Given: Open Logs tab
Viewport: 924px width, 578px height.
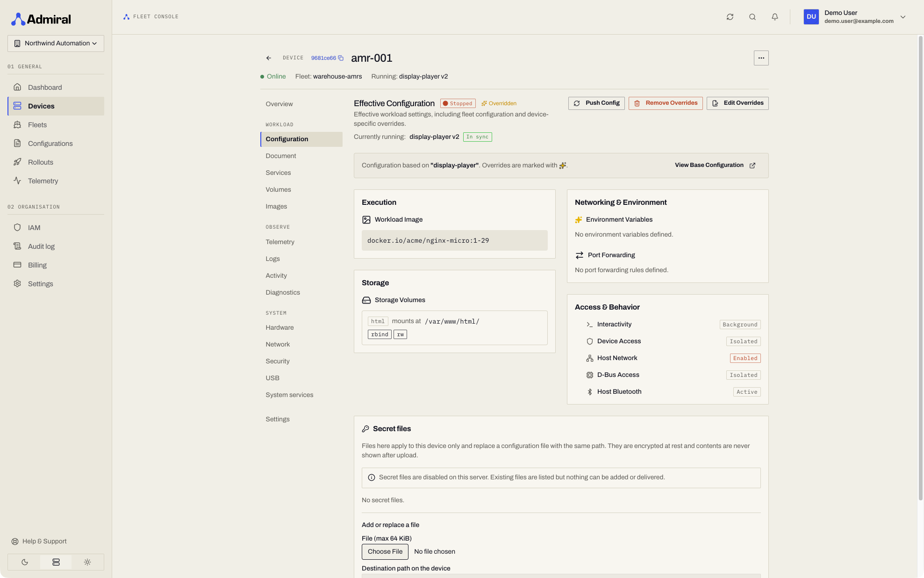Looking at the screenshot, I should 301,259.
